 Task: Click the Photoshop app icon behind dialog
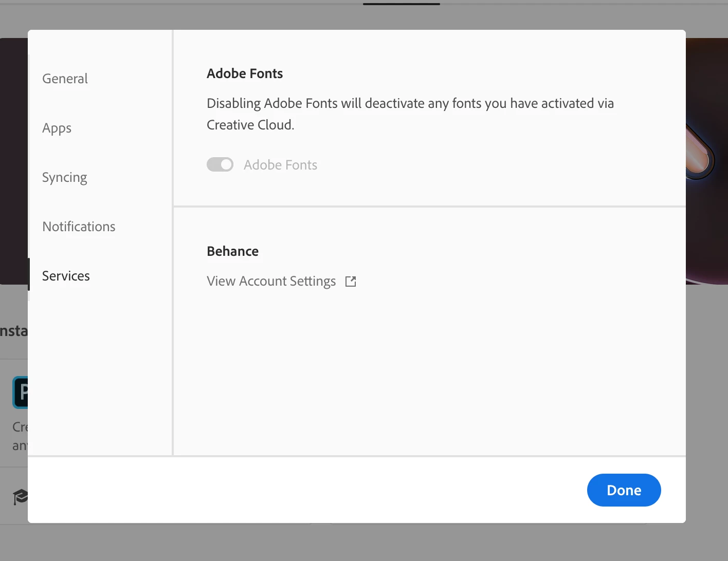(x=20, y=392)
